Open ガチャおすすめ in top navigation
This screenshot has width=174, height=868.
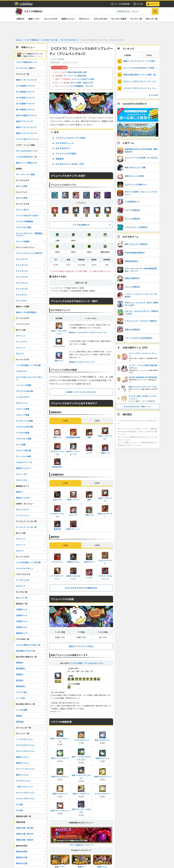100,19
